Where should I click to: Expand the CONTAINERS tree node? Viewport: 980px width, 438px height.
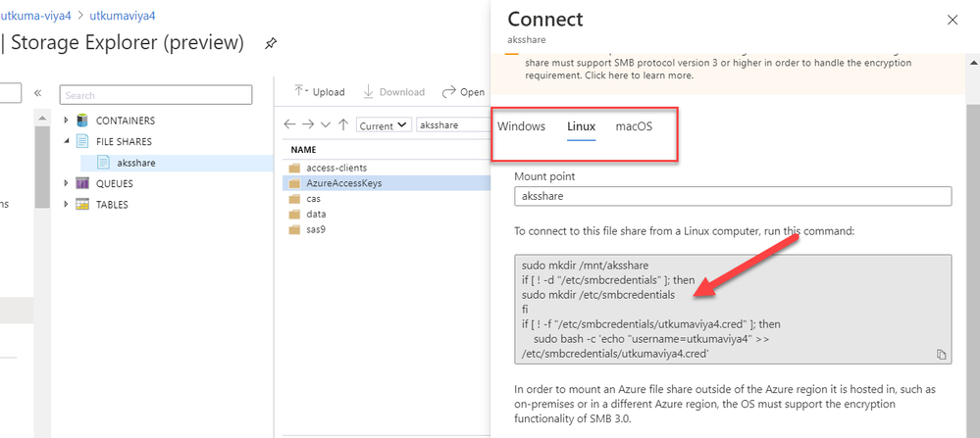click(x=67, y=121)
